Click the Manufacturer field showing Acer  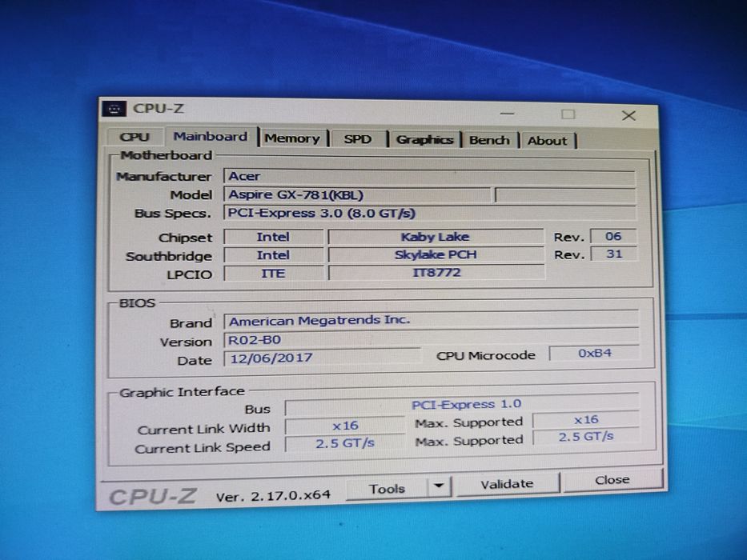coord(429,177)
